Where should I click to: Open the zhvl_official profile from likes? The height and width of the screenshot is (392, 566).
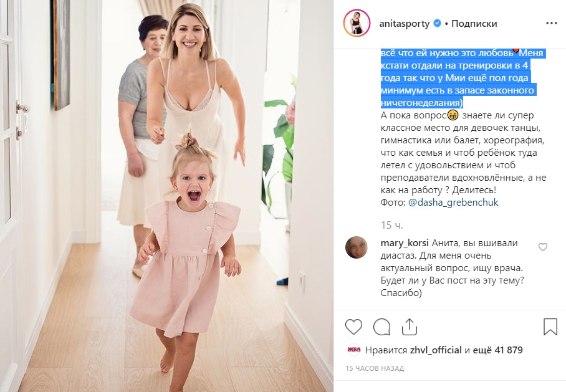tap(436, 350)
